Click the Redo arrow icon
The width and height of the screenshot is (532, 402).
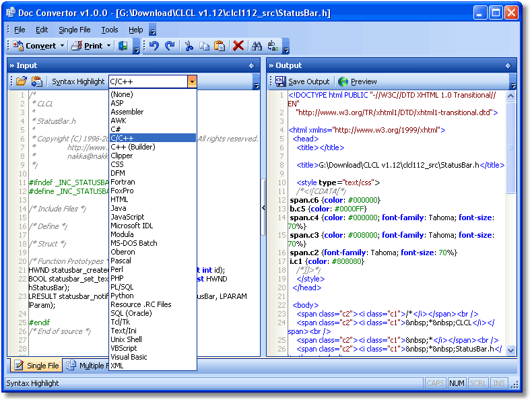(169, 46)
